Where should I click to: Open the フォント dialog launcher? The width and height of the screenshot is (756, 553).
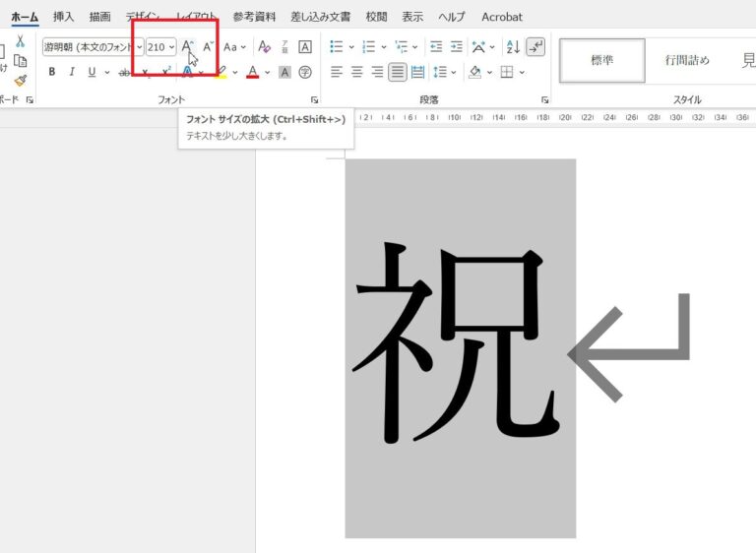click(314, 100)
